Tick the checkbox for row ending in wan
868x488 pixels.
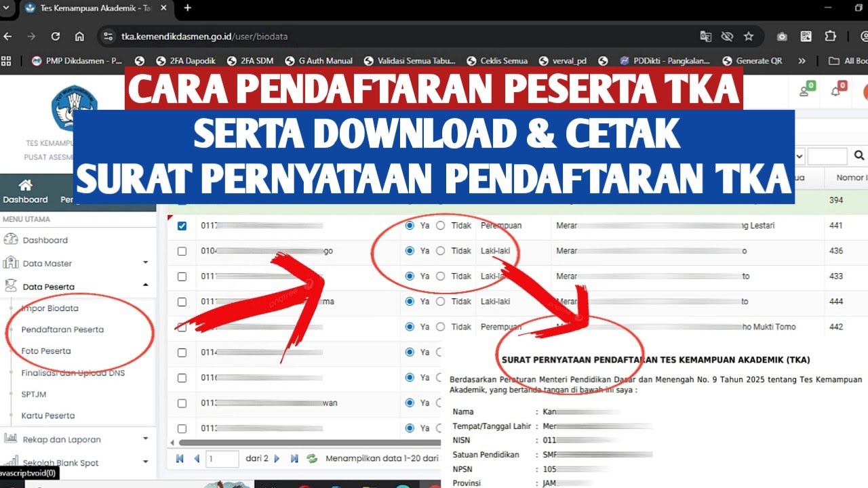pos(182,403)
